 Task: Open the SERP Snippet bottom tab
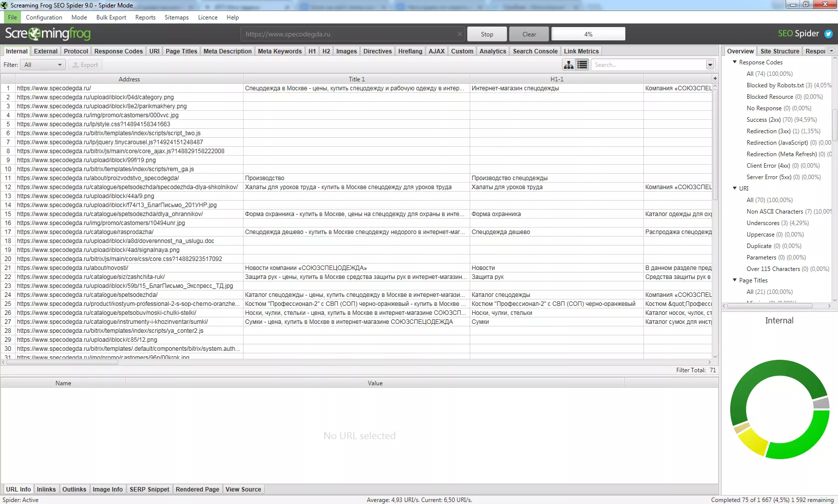[149, 490]
